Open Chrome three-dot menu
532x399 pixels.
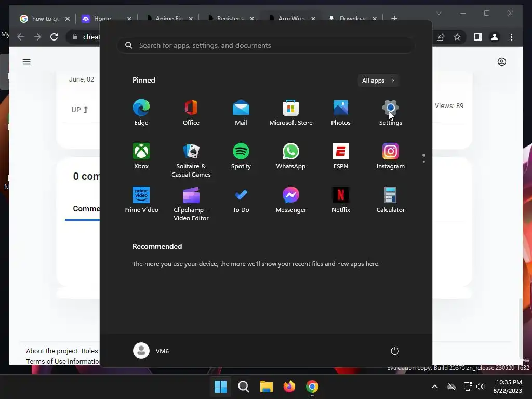(511, 37)
